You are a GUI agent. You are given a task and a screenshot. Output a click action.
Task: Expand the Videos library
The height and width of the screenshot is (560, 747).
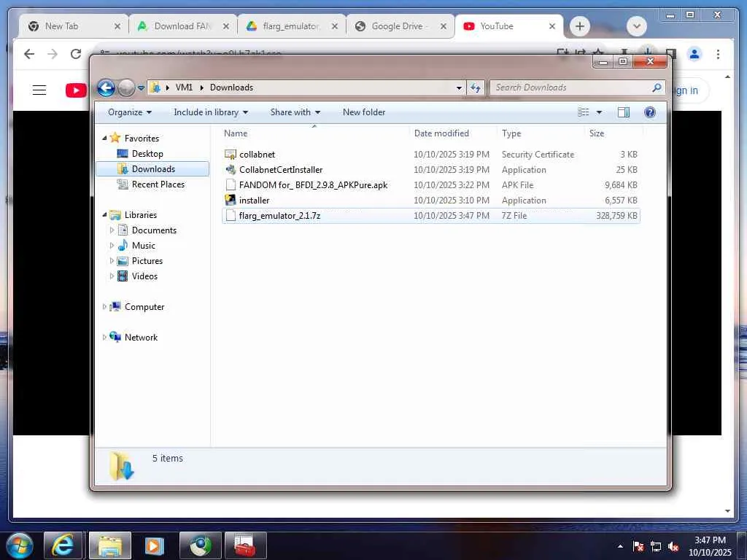tap(112, 276)
